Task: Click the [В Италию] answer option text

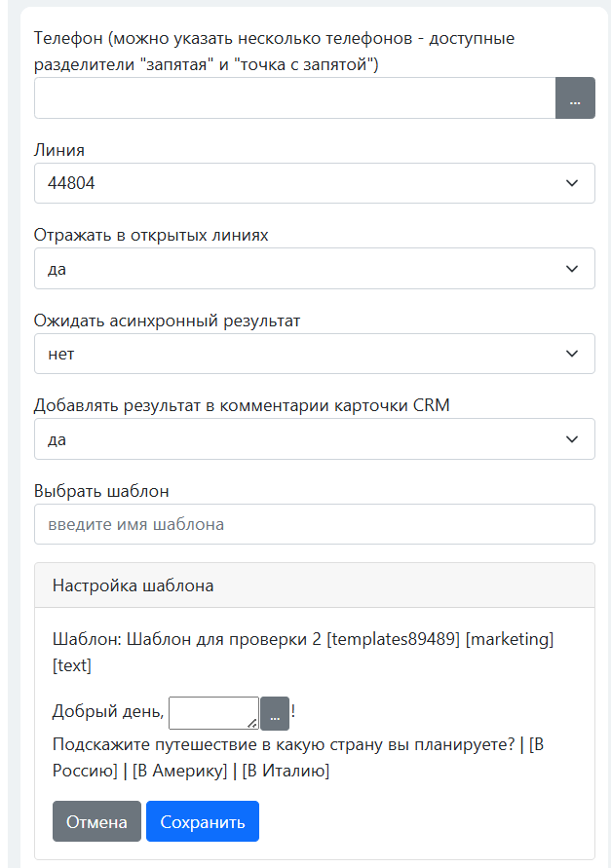Action: (286, 771)
